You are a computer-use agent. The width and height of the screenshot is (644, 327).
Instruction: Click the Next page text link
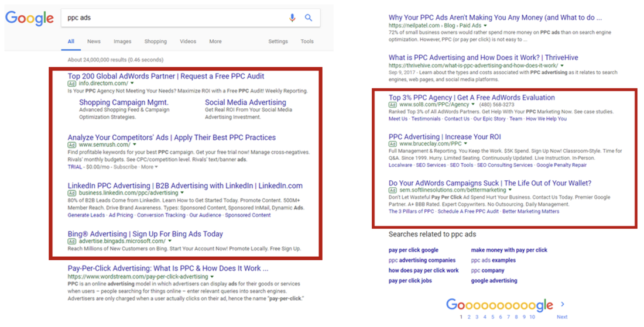562,317
